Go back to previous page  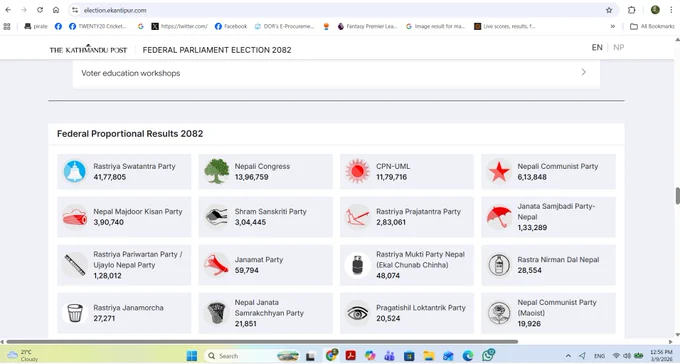coord(8,10)
